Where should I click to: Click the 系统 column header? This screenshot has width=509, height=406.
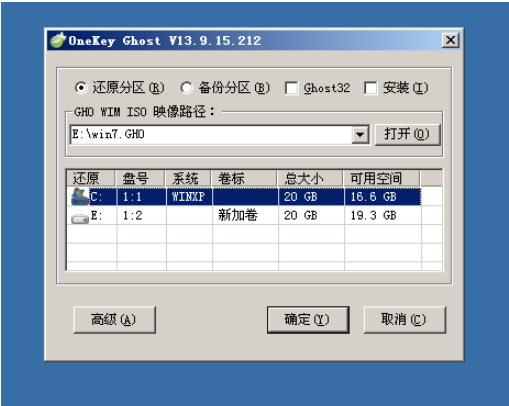pyautogui.click(x=188, y=178)
